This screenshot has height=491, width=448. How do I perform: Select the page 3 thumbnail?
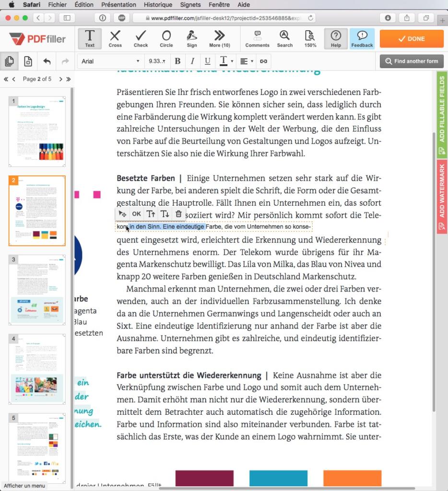pos(37,290)
